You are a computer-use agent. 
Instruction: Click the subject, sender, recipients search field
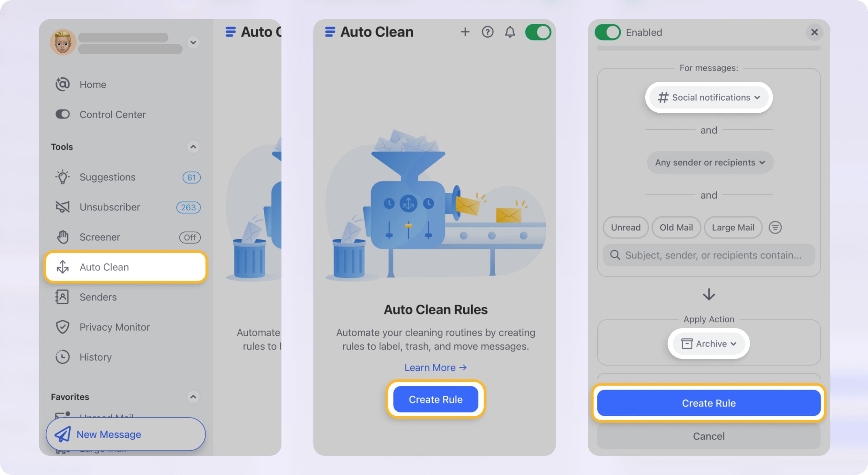pos(709,255)
